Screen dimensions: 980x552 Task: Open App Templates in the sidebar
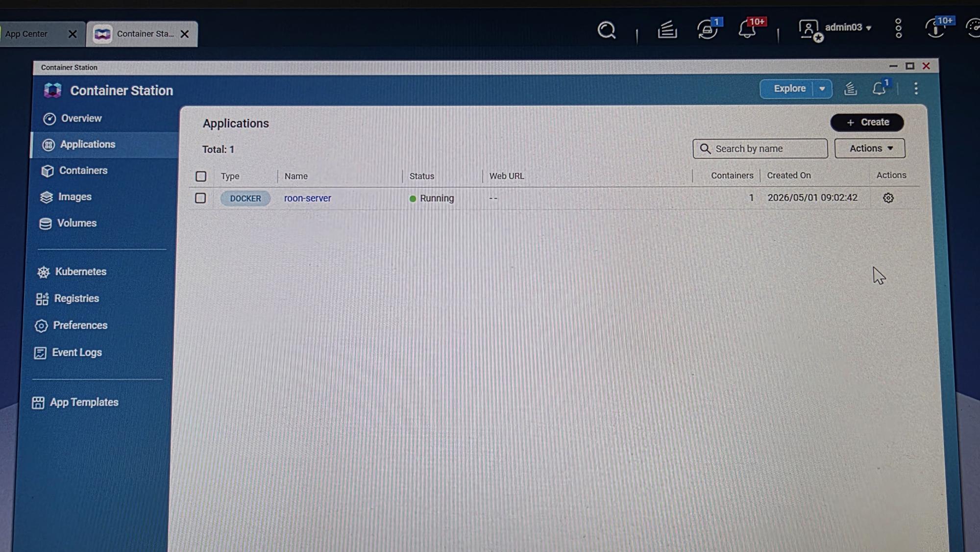[x=84, y=402]
